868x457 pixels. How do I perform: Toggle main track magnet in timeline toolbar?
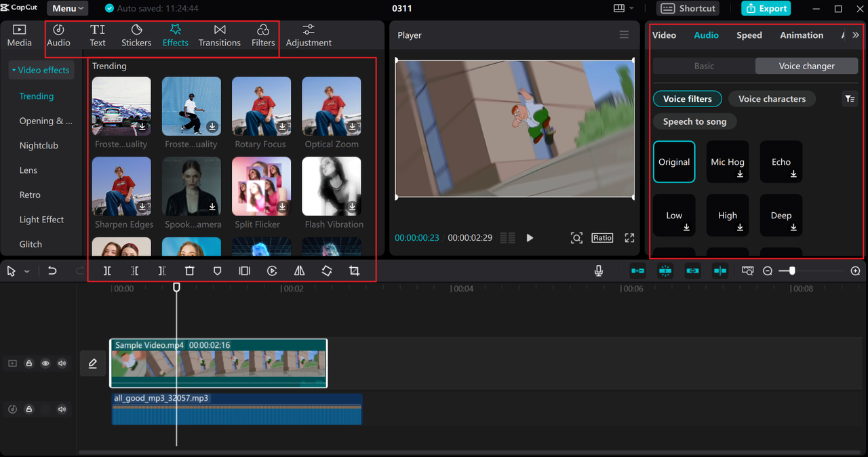(x=637, y=271)
